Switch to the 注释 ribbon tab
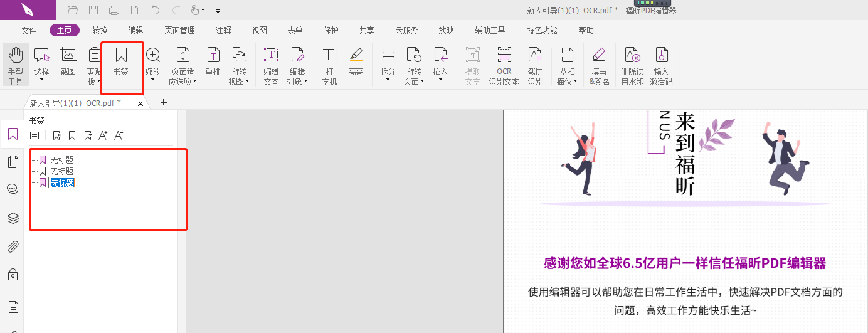Viewport: 868px width, 333px height. pos(223,30)
